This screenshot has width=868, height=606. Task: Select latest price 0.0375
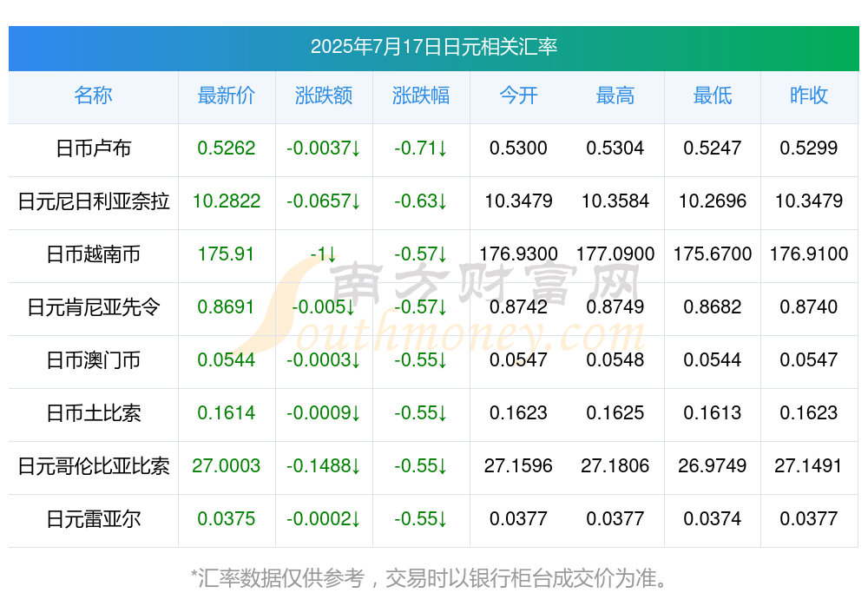[x=227, y=519]
